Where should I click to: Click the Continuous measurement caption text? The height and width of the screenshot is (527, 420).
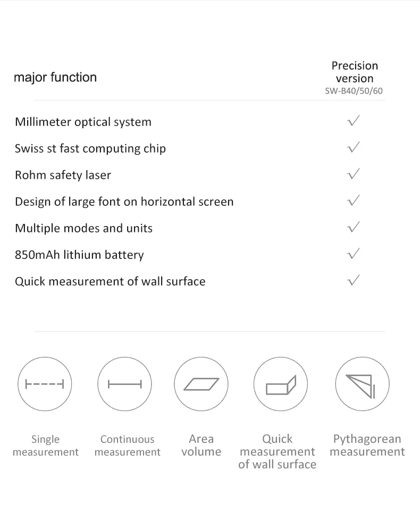128,446
